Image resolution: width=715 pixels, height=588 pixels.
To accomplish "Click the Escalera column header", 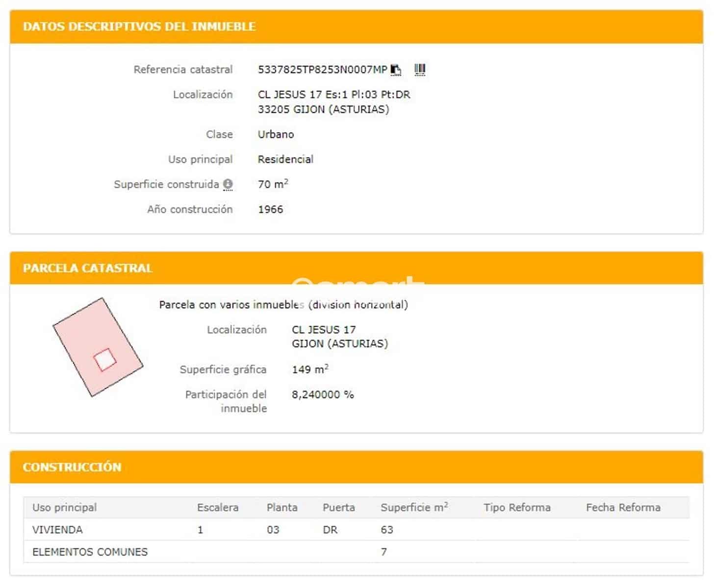I will [x=218, y=508].
